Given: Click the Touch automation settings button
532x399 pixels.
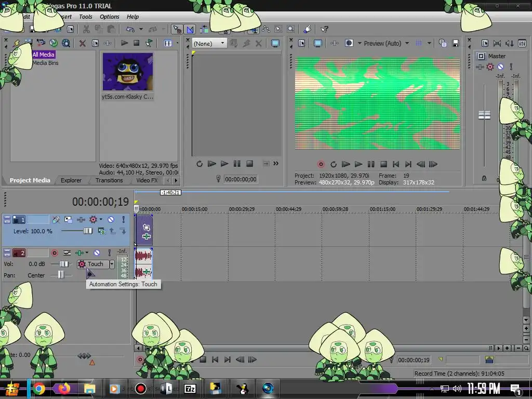Looking at the screenshot, I should [x=93, y=264].
